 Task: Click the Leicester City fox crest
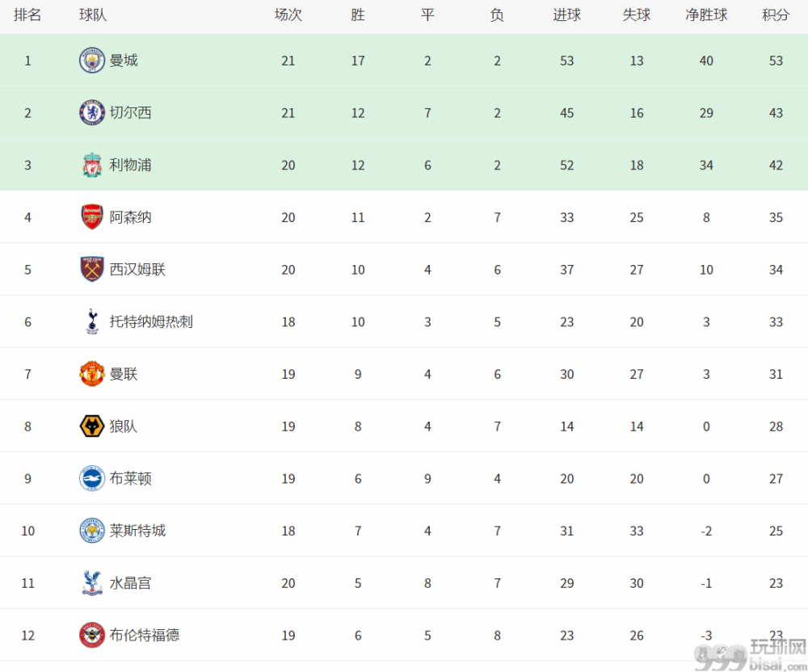pyautogui.click(x=92, y=531)
